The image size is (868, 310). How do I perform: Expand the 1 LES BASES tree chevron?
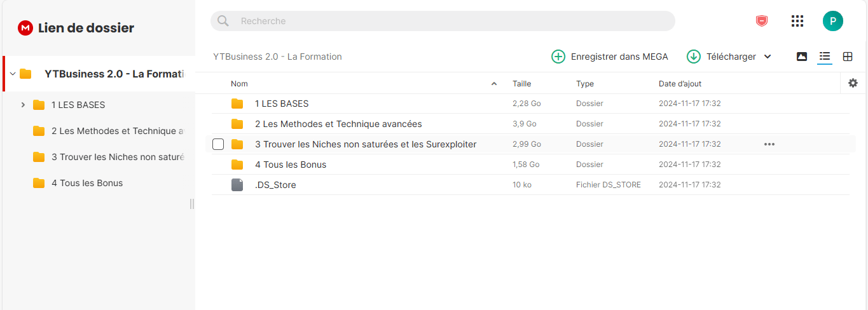tap(23, 105)
